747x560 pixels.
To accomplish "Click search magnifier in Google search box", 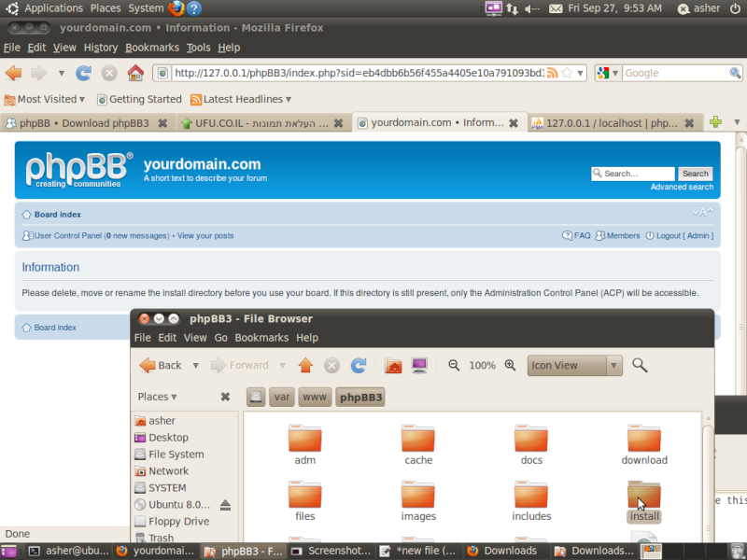I will (735, 73).
